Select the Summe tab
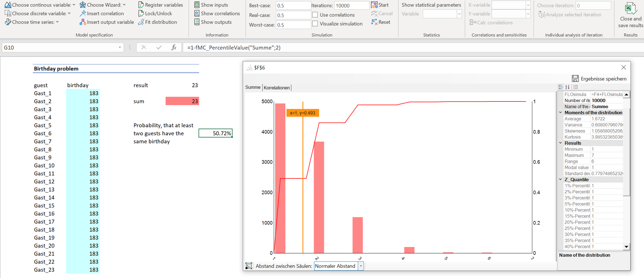The width and height of the screenshot is (644, 278). (x=253, y=87)
